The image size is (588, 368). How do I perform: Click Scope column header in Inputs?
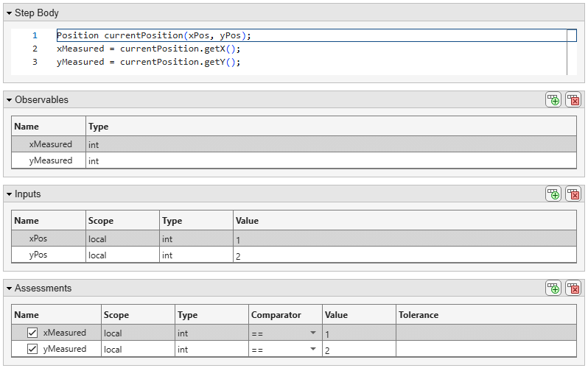point(122,220)
